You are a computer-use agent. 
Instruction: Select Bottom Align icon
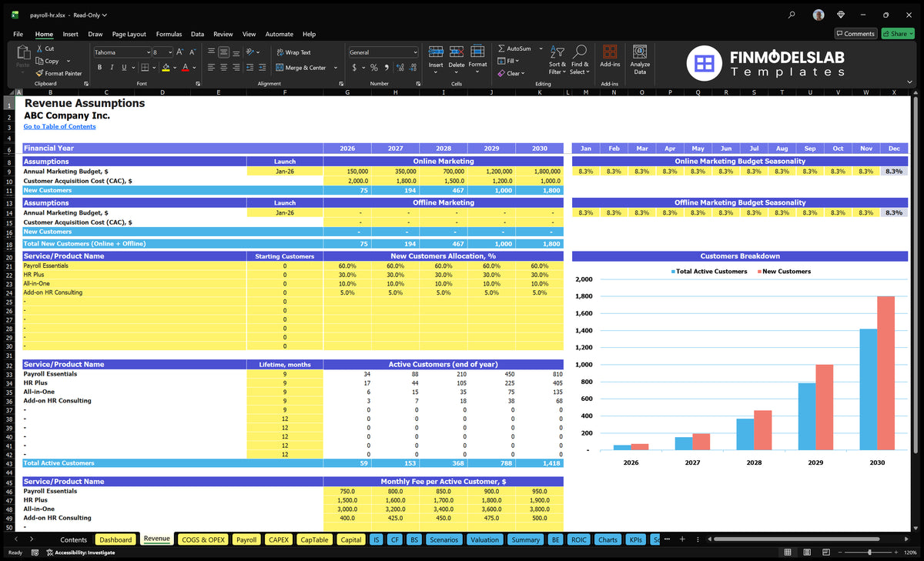pyautogui.click(x=236, y=52)
